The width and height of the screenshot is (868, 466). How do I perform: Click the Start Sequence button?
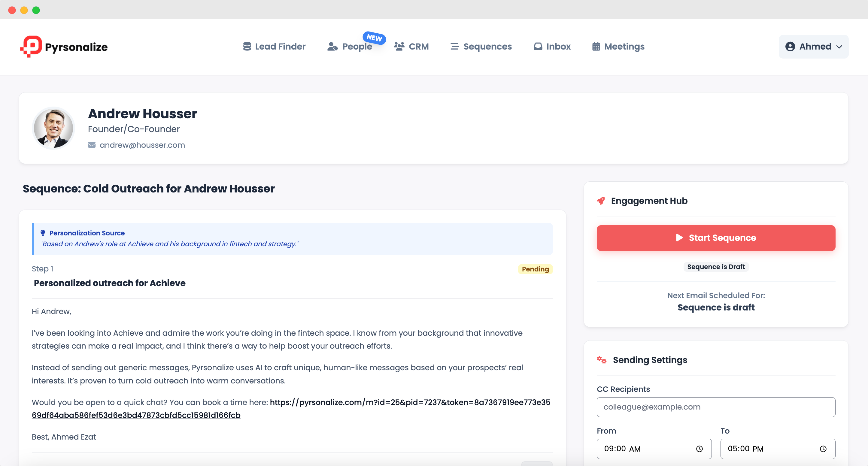click(x=716, y=238)
